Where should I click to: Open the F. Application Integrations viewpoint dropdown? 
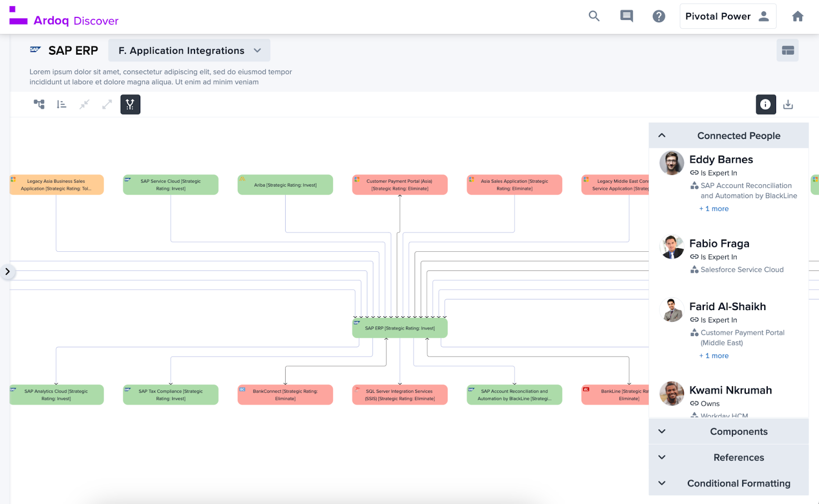pyautogui.click(x=189, y=50)
